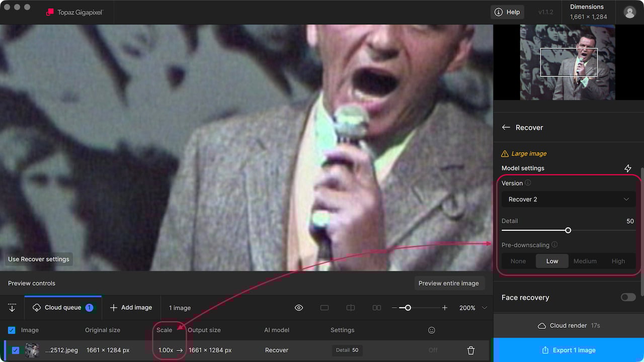Image resolution: width=644 pixels, height=362 pixels.
Task: Toggle the select all images checkbox
Action: 12,330
